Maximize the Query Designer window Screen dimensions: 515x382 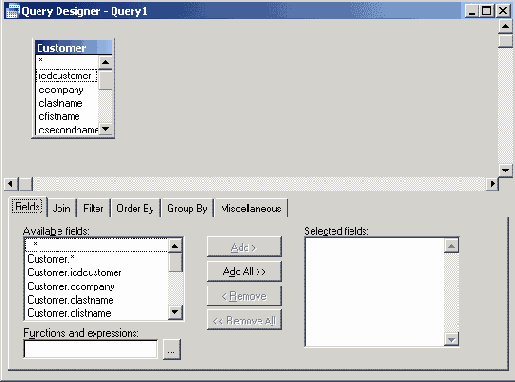486,11
